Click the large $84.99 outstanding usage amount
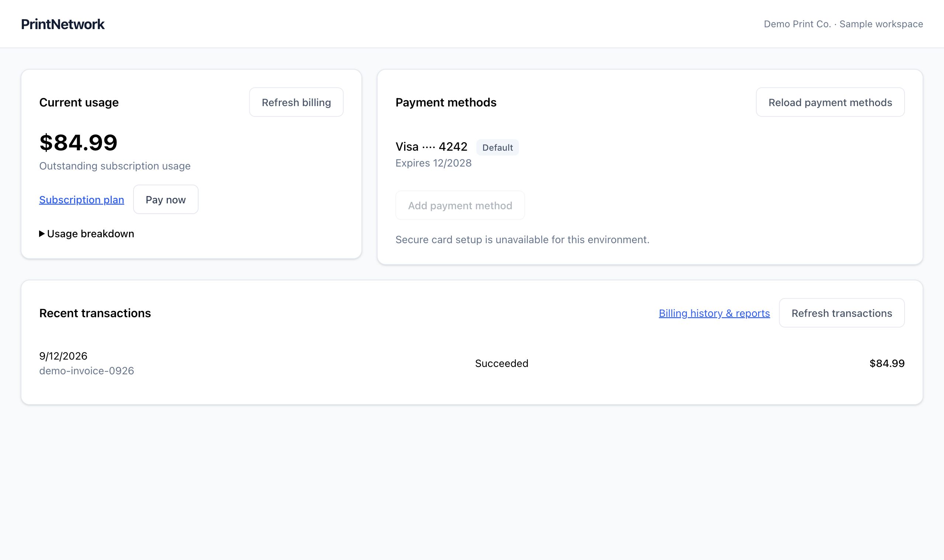This screenshot has height=560, width=944. coord(78,143)
